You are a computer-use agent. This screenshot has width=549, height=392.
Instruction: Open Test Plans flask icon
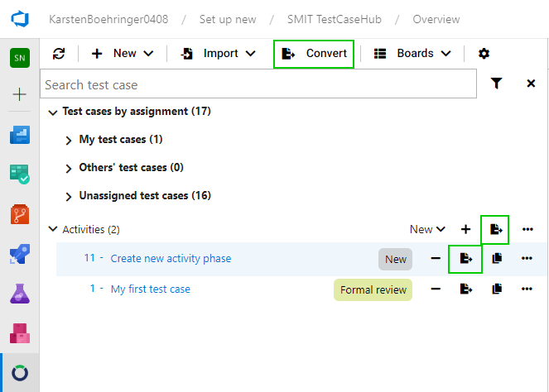(x=20, y=294)
